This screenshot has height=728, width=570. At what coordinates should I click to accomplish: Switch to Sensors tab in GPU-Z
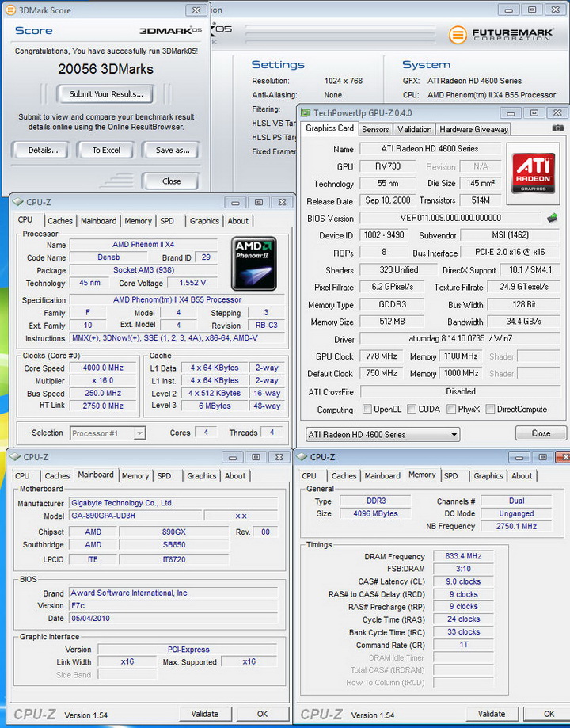[x=375, y=130]
